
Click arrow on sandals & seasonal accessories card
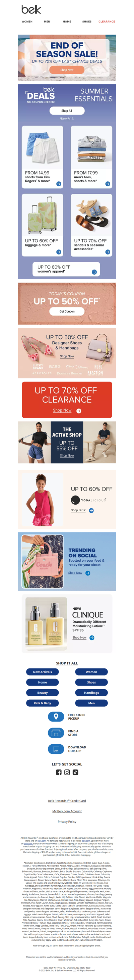pyautogui.click(x=108, y=251)
